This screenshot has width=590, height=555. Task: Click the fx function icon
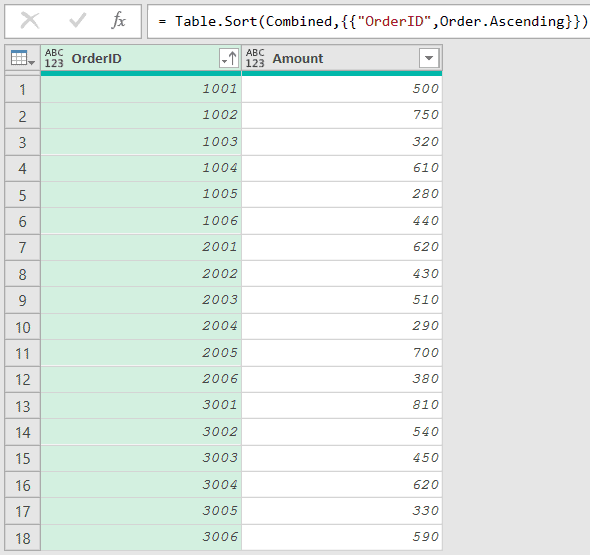tap(119, 20)
